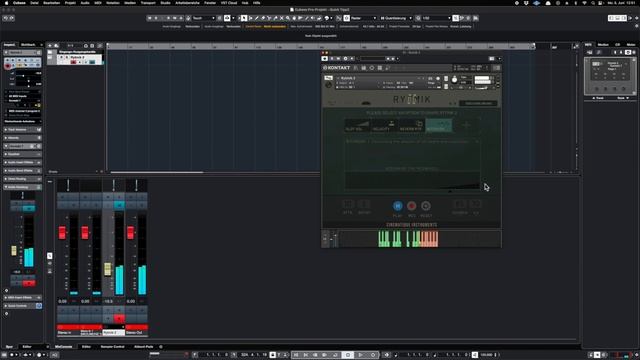This screenshot has width=640, height=360.
Task: Click the Rytmik REC button
Action: point(411,206)
